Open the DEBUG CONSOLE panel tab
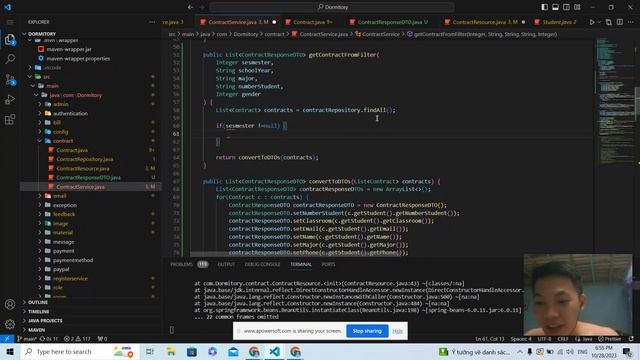Viewport: 640px width, 360px height. [262, 264]
